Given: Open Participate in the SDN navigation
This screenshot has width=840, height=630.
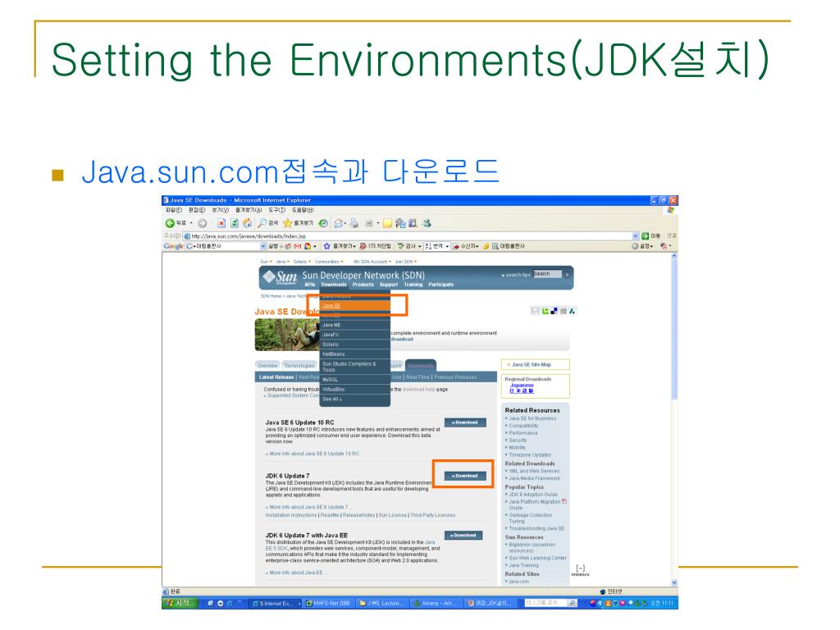Looking at the screenshot, I should 441,285.
